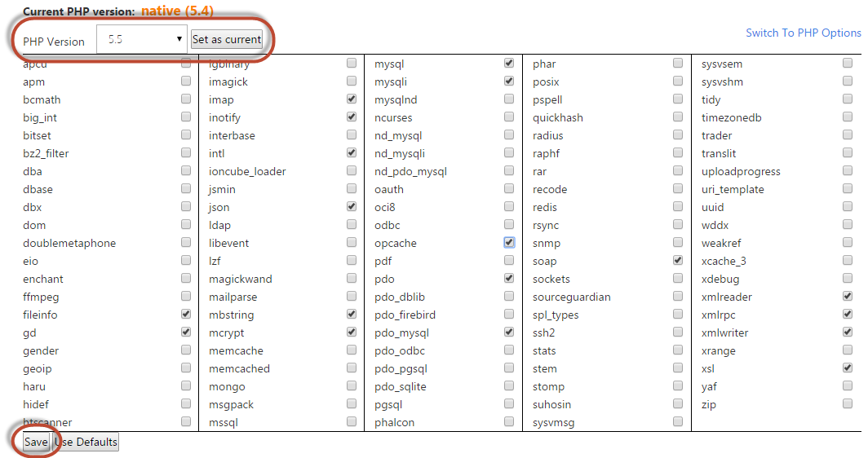
Task: Enable the apm extension checkbox
Action: point(186,81)
